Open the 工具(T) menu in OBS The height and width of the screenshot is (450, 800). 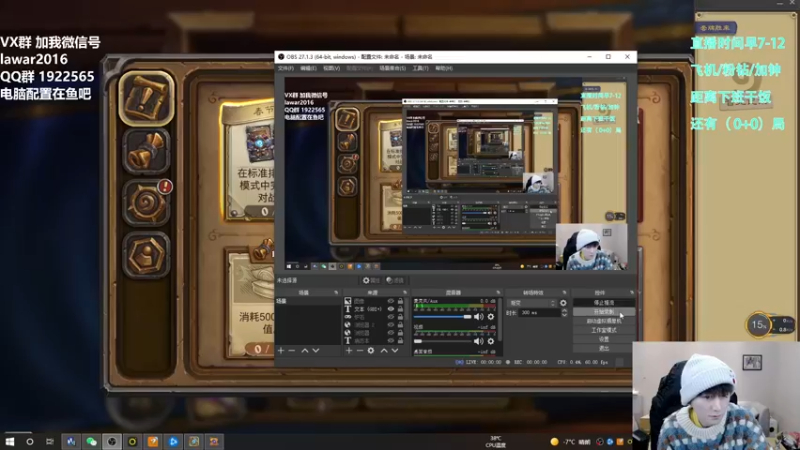pos(420,68)
